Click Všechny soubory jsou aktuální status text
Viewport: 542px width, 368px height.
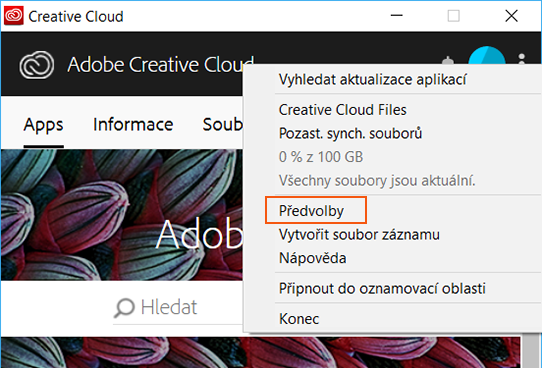(377, 180)
